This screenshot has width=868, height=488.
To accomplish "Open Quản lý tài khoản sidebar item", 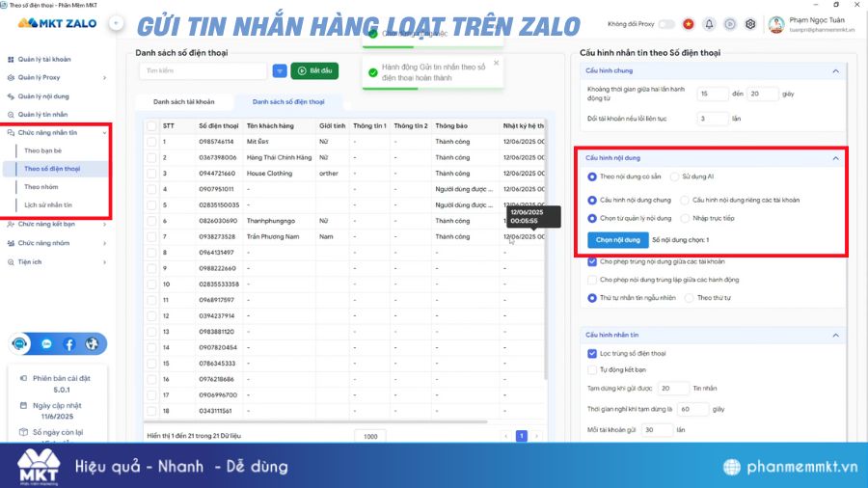I will tap(43, 59).
